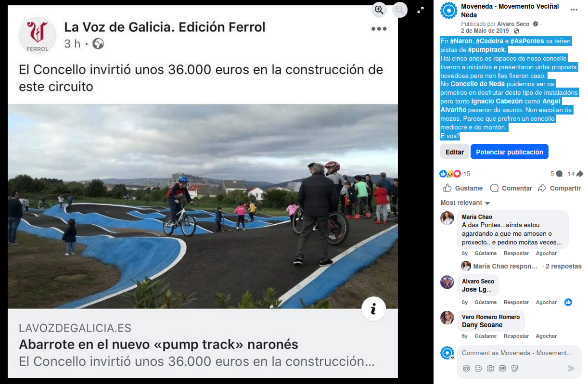588x384 pixels.
Task: Enter fullscreen photo view
Action: click(x=420, y=10)
